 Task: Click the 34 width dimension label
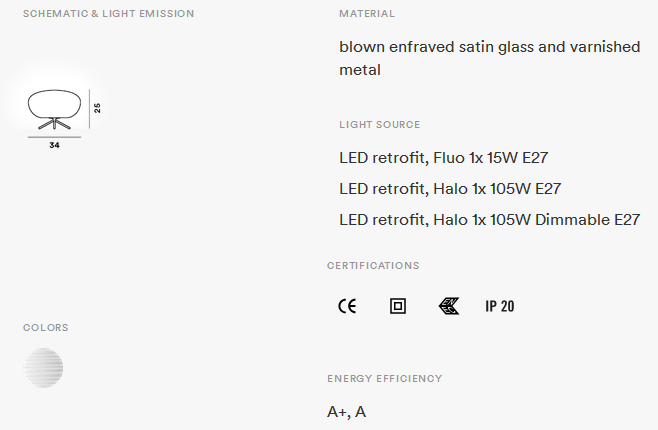pos(55,145)
